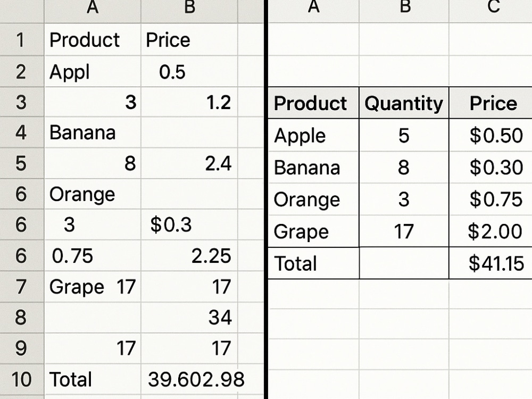Click the $0.3 cell in left sheet

(x=189, y=225)
